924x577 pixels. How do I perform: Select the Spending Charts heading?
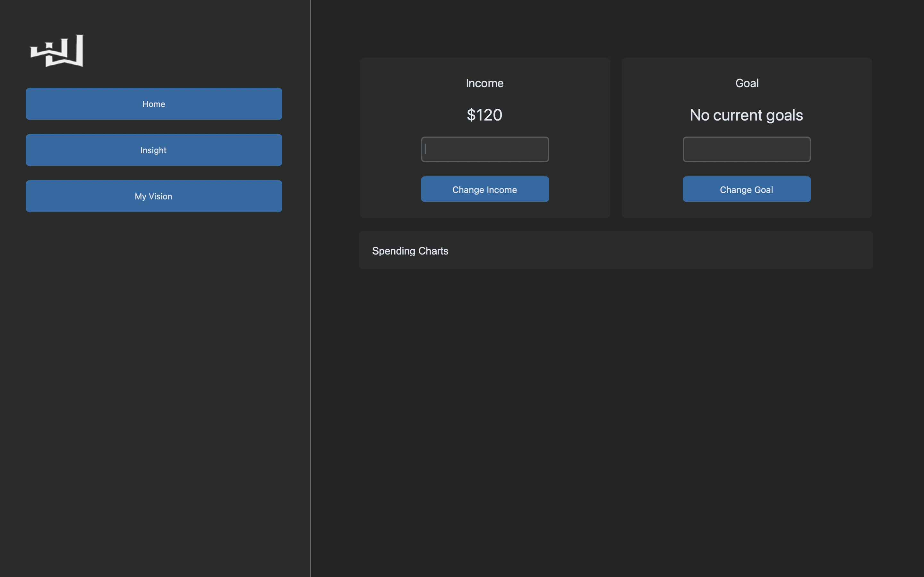click(x=410, y=251)
